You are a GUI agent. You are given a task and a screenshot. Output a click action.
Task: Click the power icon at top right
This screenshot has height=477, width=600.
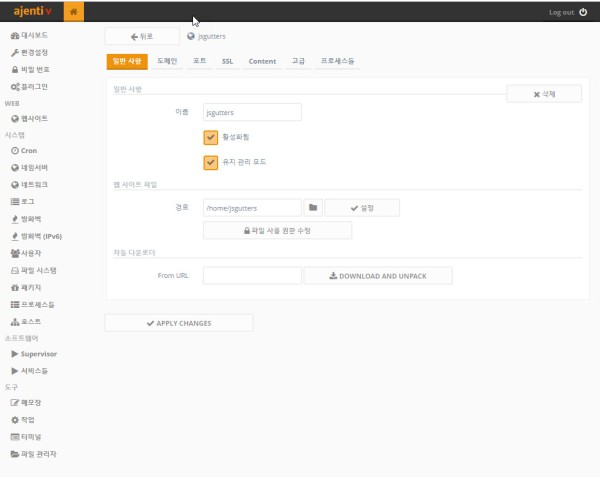click(x=583, y=12)
